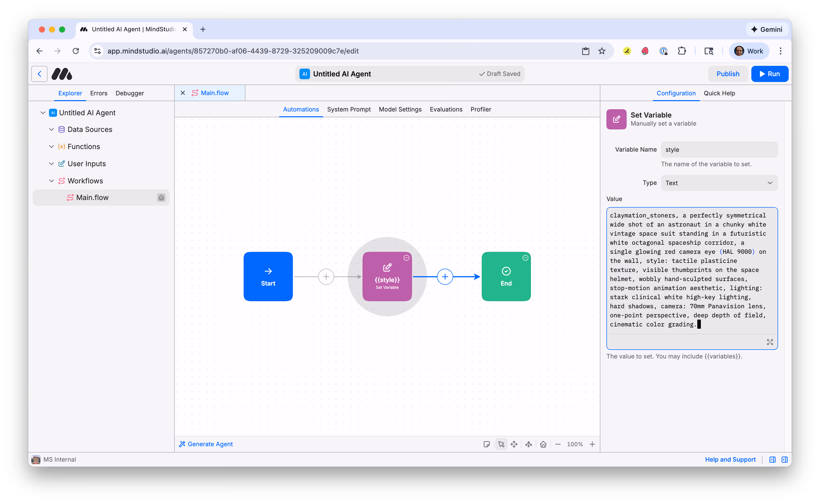This screenshot has width=820, height=504.
Task: Open the Type dropdown showing Text
Action: click(x=719, y=183)
